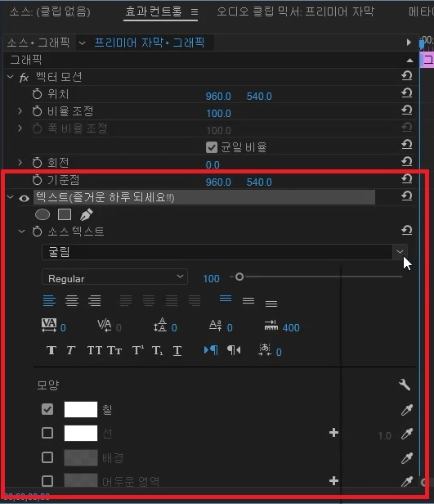Uncheck the 균일 비율 checkbox
Viewport: 434px width, 504px height.
pyautogui.click(x=212, y=147)
